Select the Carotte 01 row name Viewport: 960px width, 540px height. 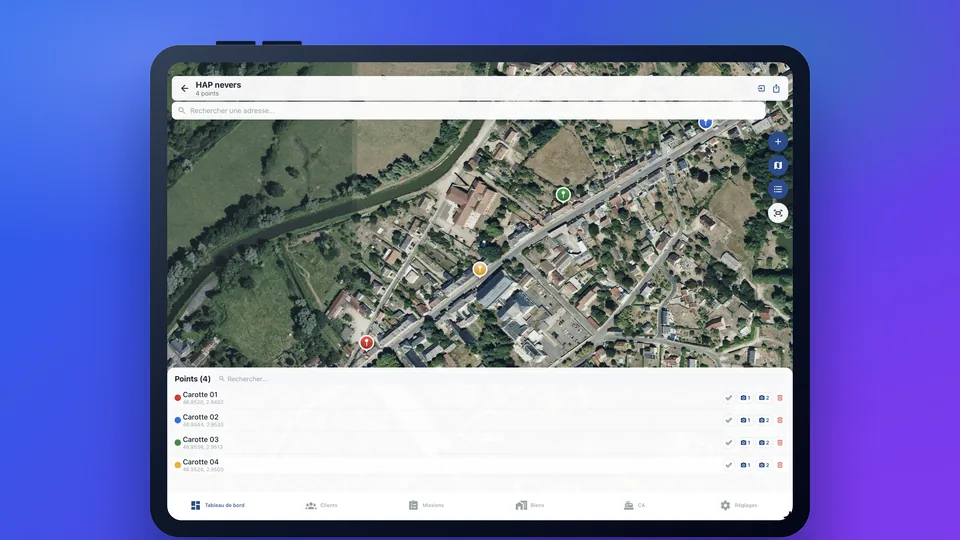pos(200,395)
